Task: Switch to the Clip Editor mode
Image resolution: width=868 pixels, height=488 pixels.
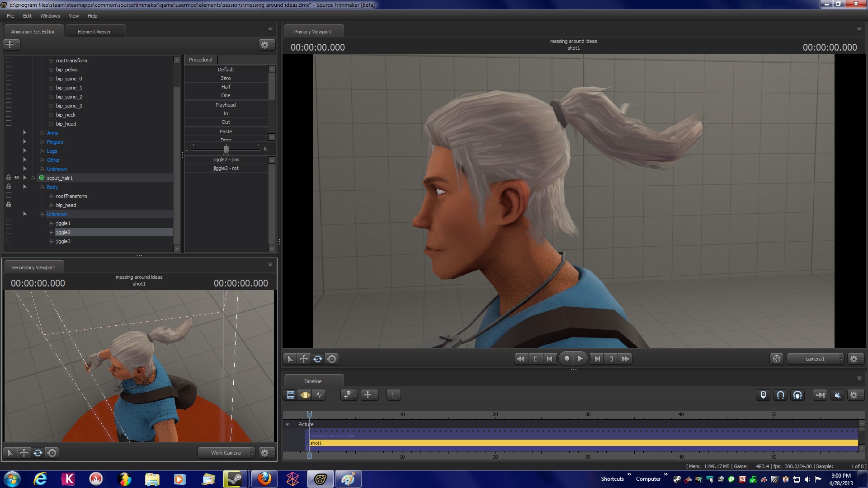Action: point(291,395)
